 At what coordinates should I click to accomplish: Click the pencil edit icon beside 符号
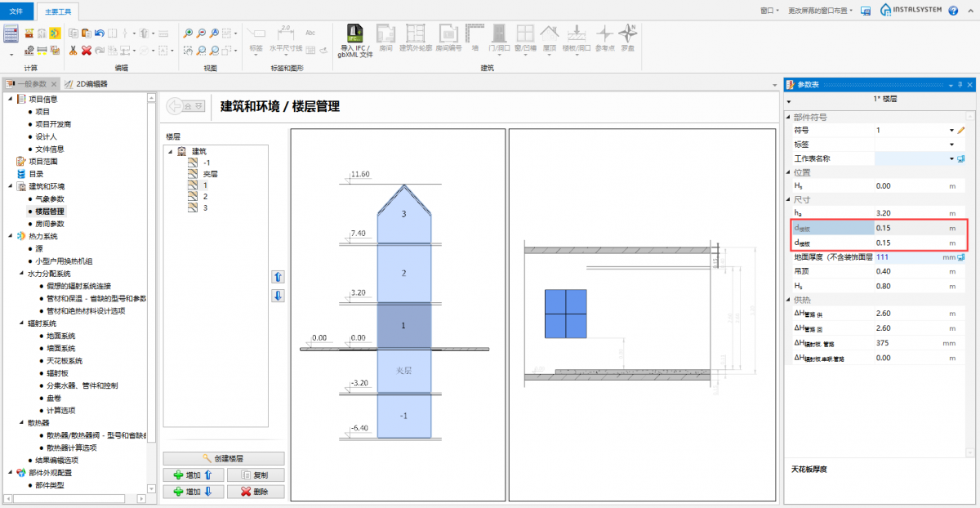pyautogui.click(x=961, y=130)
